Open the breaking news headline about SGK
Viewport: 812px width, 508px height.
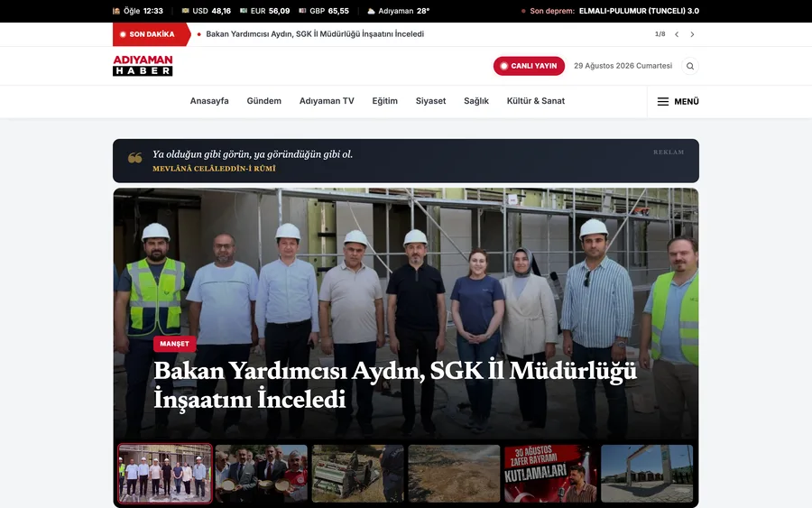pos(315,34)
